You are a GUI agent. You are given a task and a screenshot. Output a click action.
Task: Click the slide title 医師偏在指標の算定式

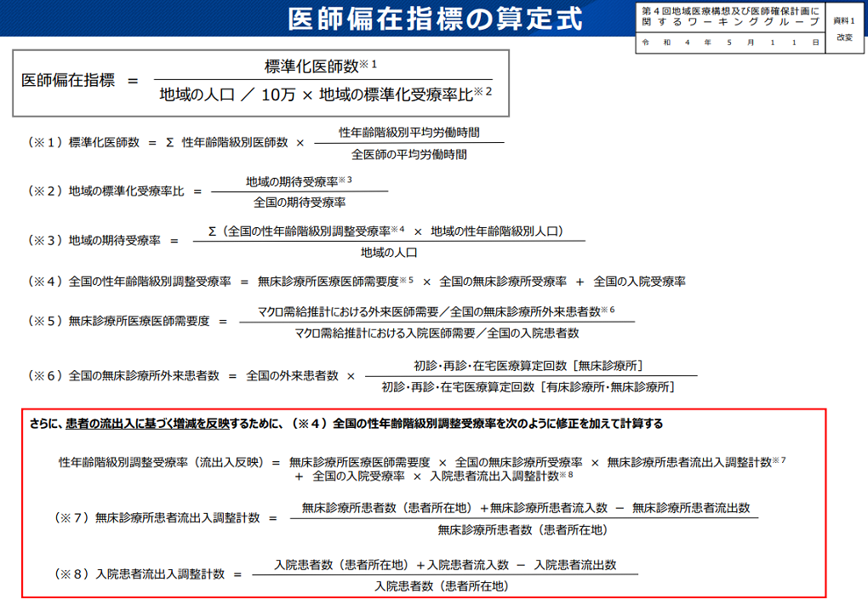click(x=435, y=19)
